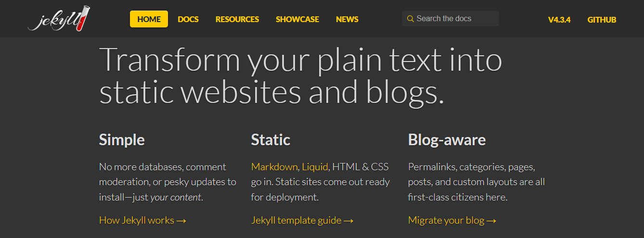Viewport: 644px width, 238px height.
Task: Click the 'Blog-aware' section heading
Action: [447, 140]
